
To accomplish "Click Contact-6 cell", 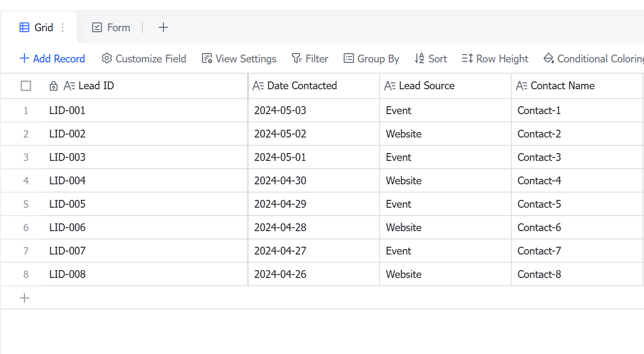I will point(577,227).
